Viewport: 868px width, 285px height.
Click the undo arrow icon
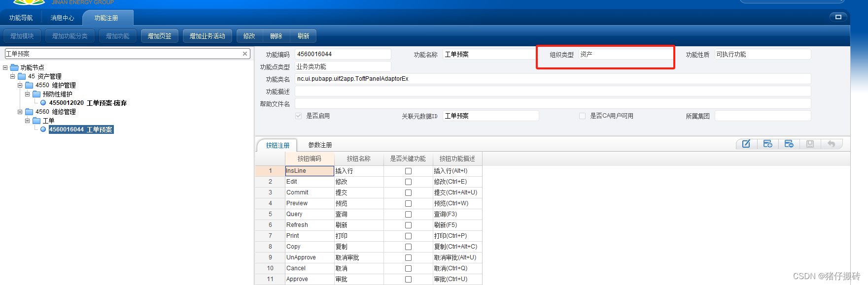(x=832, y=144)
